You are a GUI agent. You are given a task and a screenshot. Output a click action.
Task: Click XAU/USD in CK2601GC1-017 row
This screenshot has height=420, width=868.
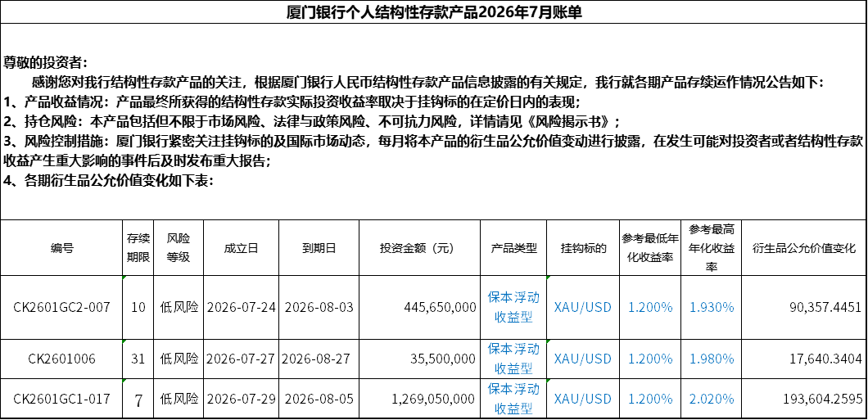pyautogui.click(x=582, y=399)
